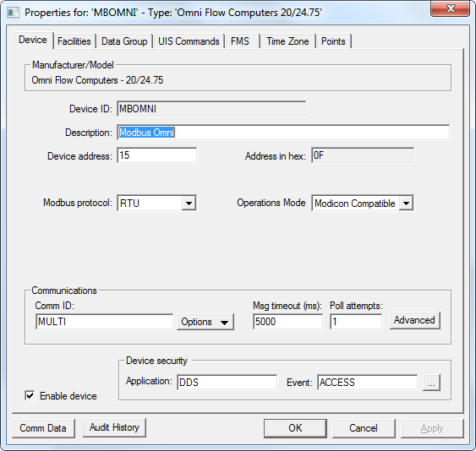Click the Apply button

(x=432, y=428)
